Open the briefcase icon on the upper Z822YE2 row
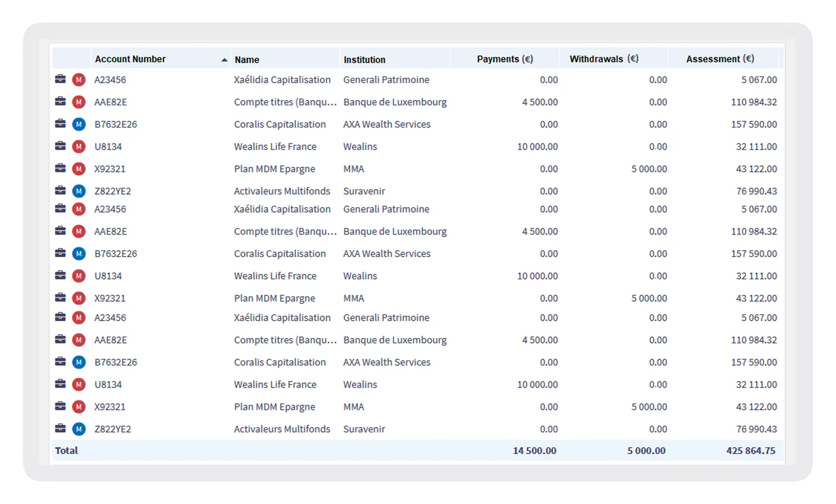The width and height of the screenshot is (836, 504). click(60, 190)
